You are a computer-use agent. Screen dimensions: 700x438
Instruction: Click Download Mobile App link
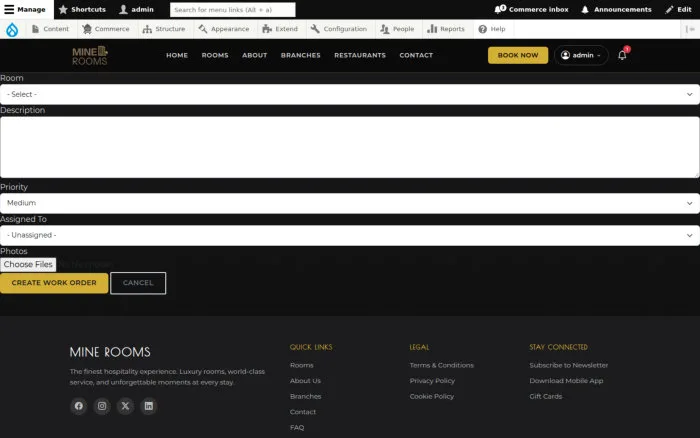(566, 381)
